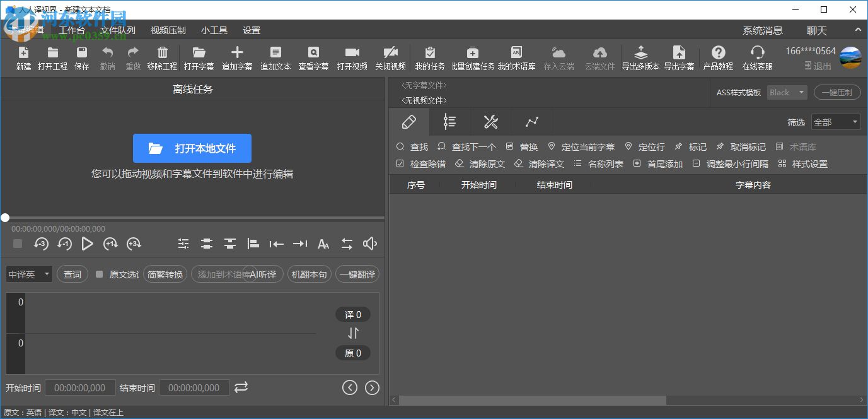This screenshot has height=419, width=868.
Task: Open the 筛选 全部 filter dropdown
Action: [x=836, y=122]
